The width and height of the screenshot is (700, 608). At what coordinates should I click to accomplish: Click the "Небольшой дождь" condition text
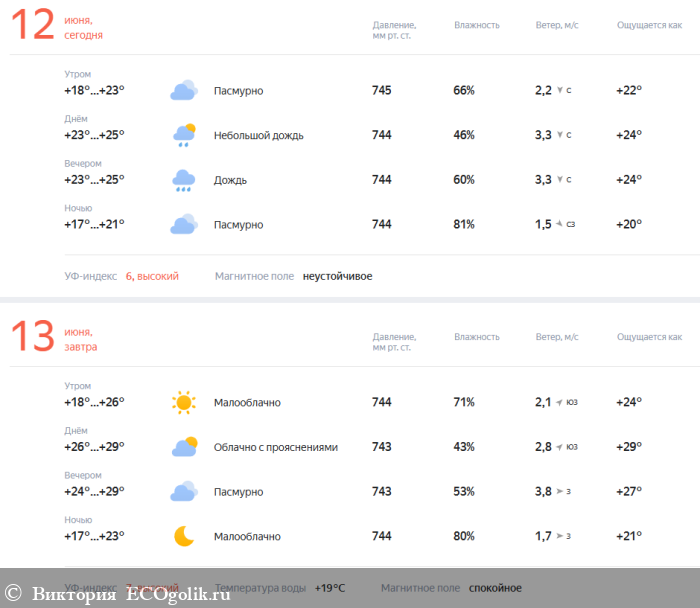tap(258, 136)
